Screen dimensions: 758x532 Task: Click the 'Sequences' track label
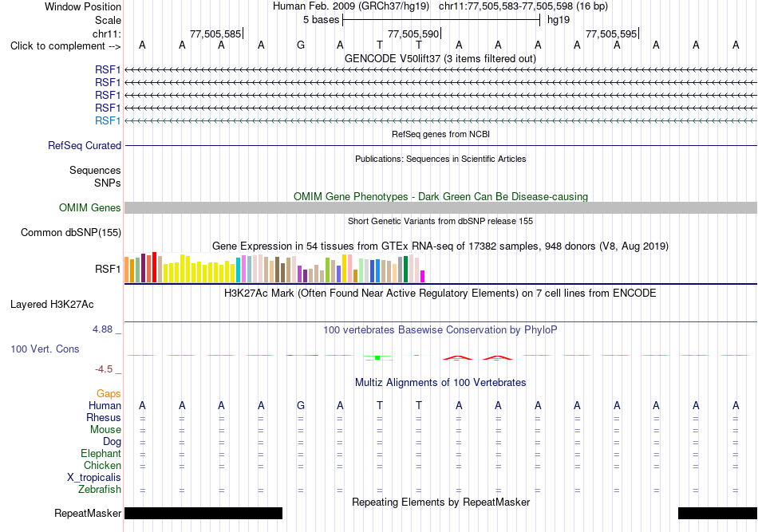coord(95,170)
